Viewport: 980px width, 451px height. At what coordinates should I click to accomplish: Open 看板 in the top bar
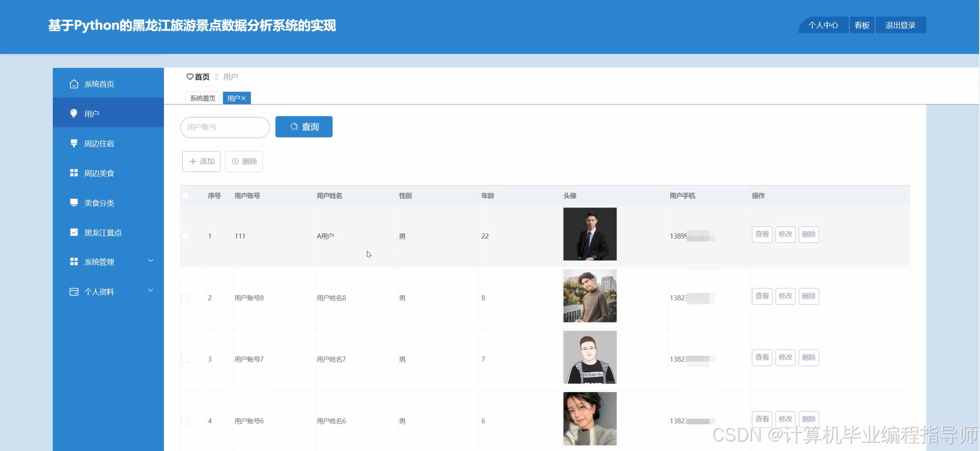coord(862,25)
